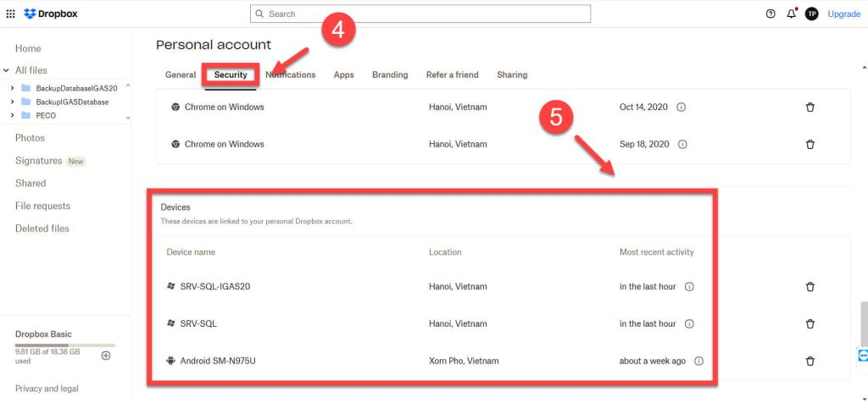This screenshot has height=403, width=868.
Task: Open Photos in sidebar
Action: 30,138
